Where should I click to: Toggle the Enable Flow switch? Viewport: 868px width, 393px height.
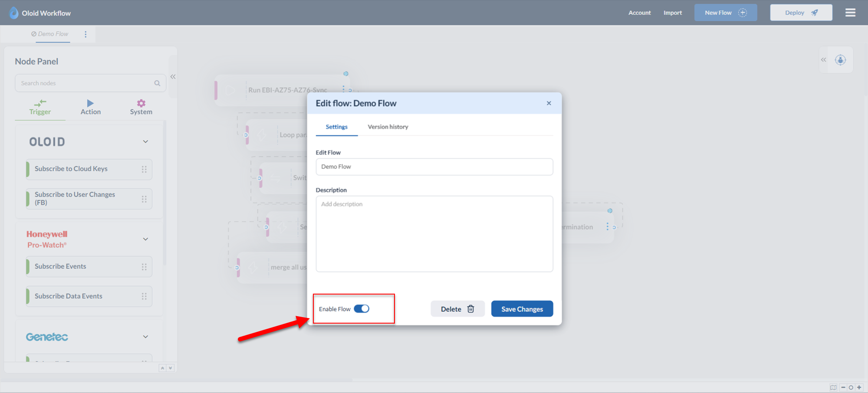pos(361,309)
